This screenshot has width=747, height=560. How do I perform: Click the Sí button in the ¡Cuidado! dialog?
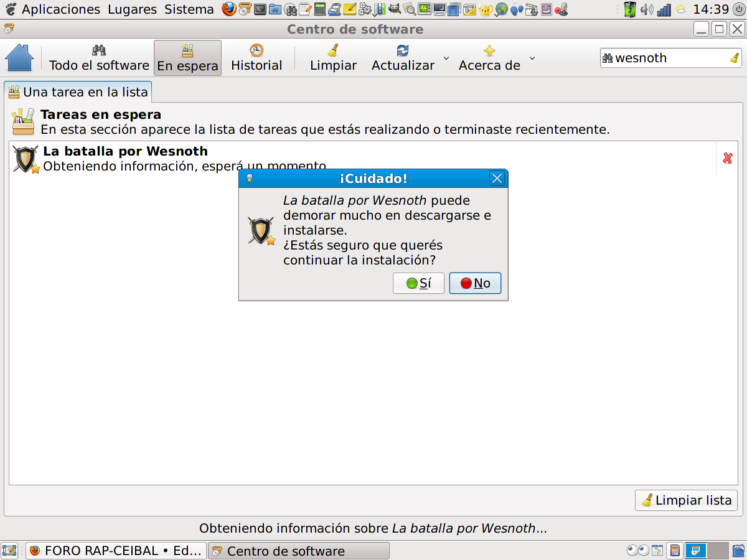pos(418,283)
